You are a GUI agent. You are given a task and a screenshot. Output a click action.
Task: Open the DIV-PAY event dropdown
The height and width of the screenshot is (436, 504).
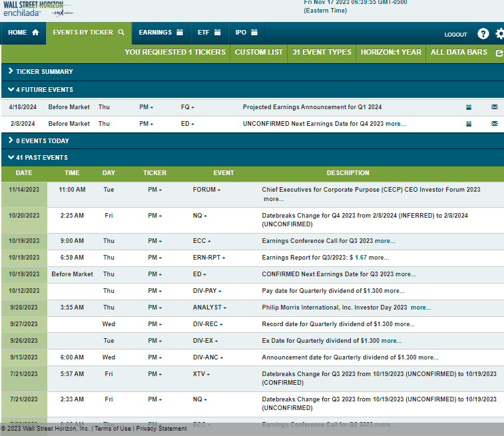[x=207, y=291]
